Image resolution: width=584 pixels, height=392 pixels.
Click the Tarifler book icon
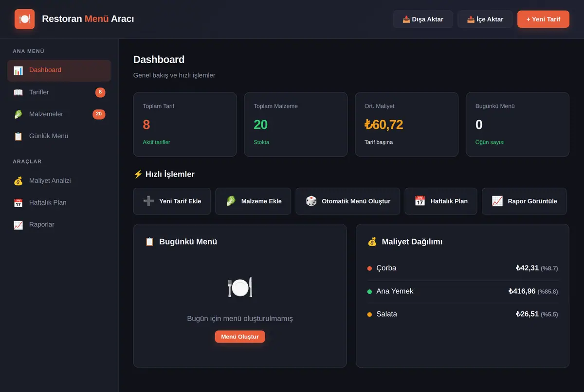(18, 92)
